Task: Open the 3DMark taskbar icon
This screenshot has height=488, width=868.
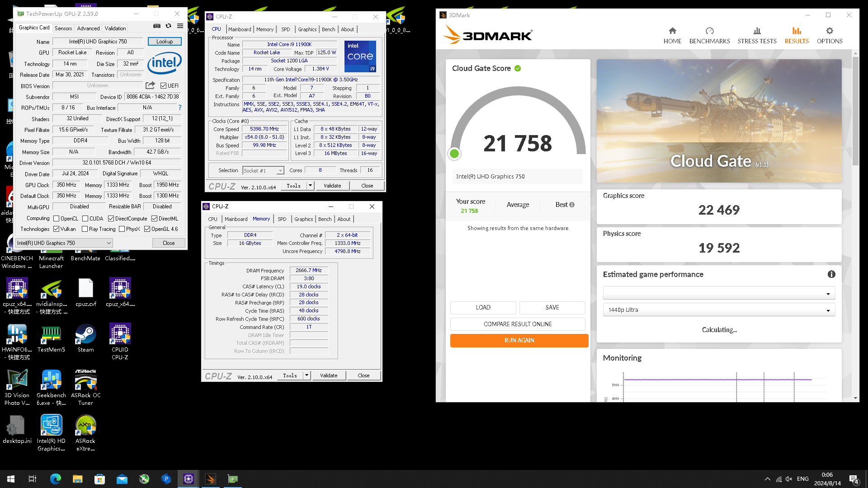Action: pos(211,479)
